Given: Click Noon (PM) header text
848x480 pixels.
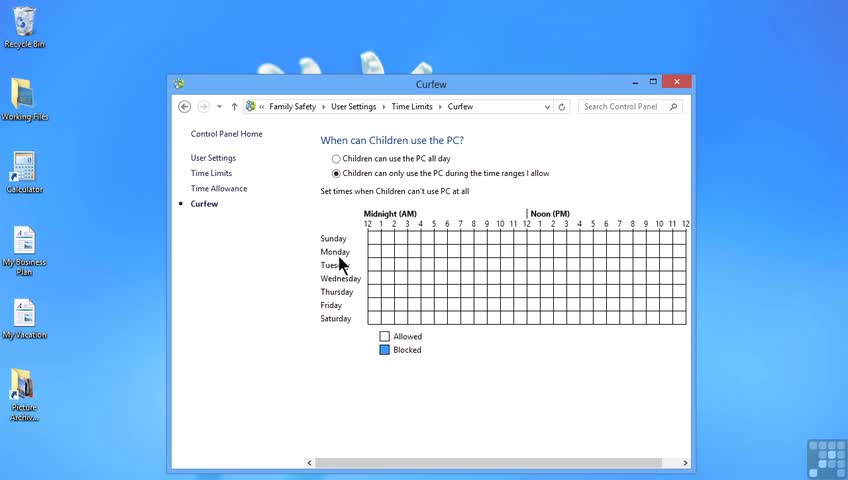Looking at the screenshot, I should (x=550, y=214).
